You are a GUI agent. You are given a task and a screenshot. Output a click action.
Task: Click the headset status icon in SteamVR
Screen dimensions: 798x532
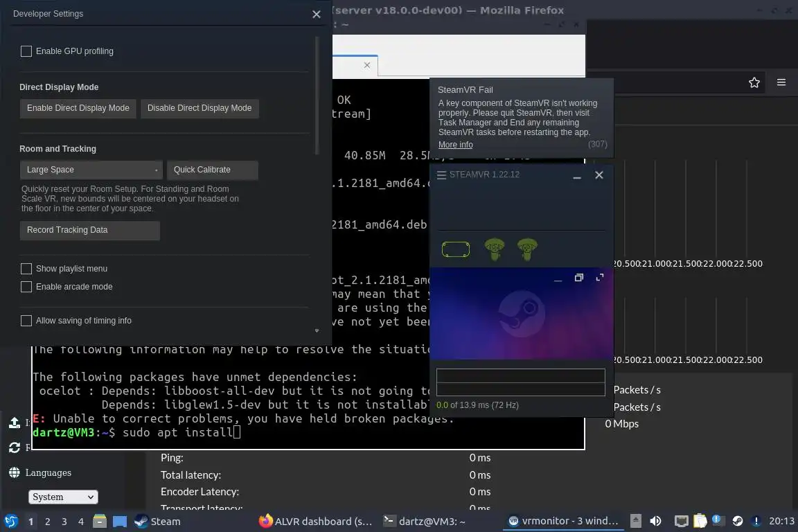point(456,249)
